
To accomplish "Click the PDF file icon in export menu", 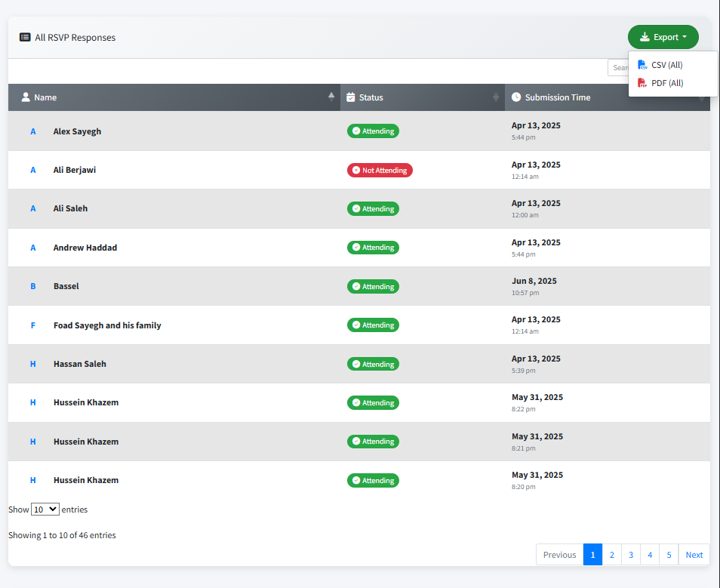I will click(x=642, y=83).
